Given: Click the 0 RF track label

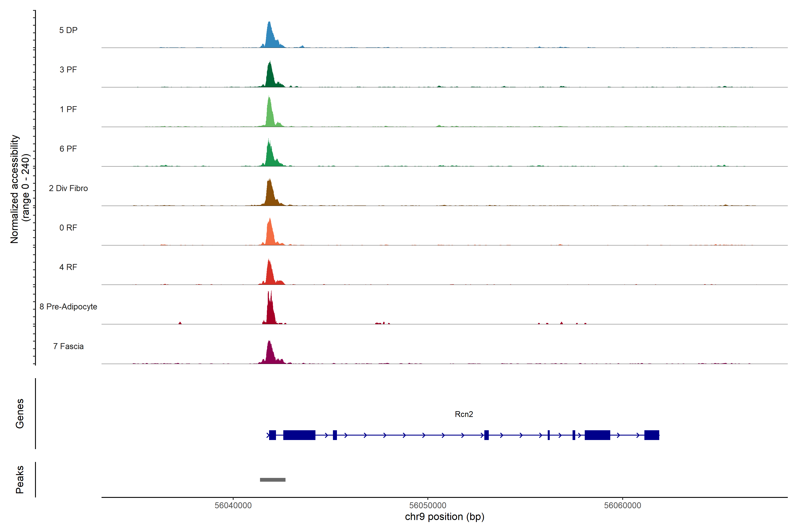Looking at the screenshot, I should pos(68,228).
